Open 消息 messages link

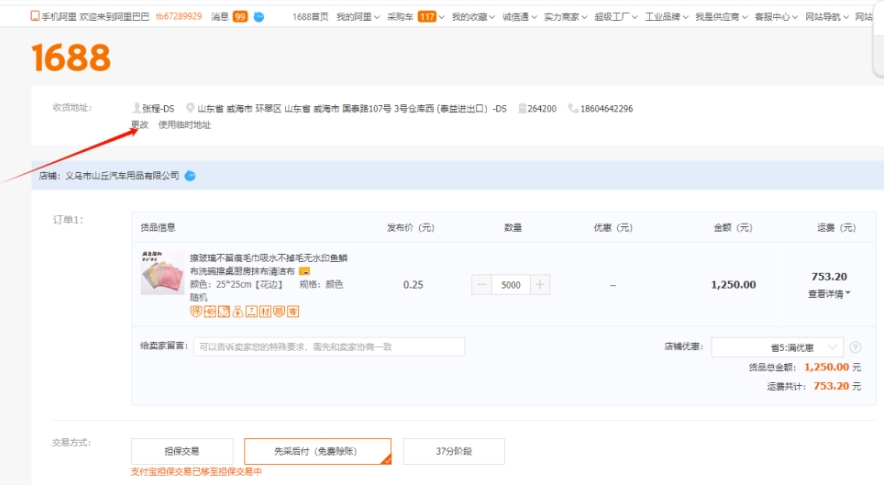click(219, 17)
